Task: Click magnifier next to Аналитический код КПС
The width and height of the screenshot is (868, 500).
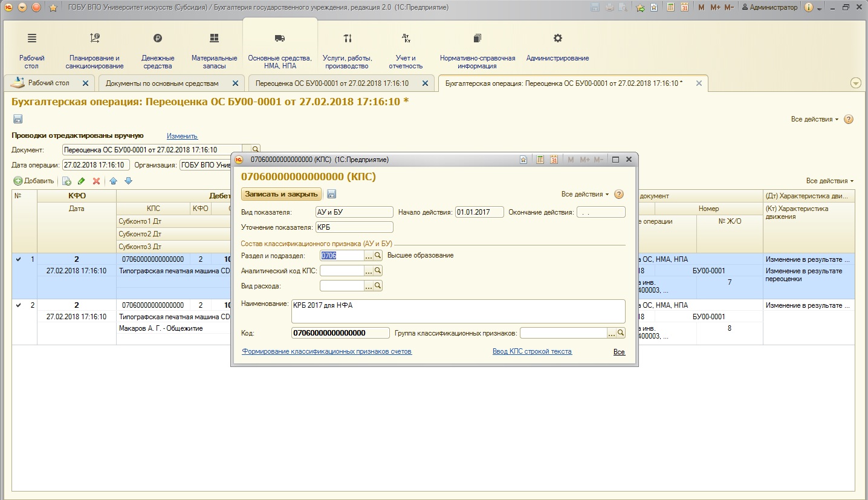Action: click(x=378, y=271)
